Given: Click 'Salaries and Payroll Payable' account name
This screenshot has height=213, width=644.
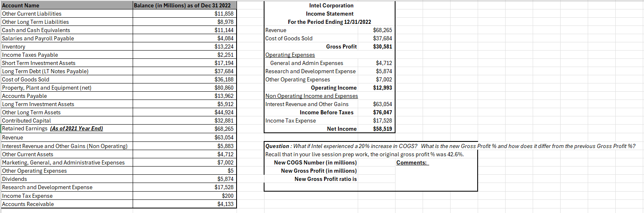Looking at the screenshot, I should [67, 38].
